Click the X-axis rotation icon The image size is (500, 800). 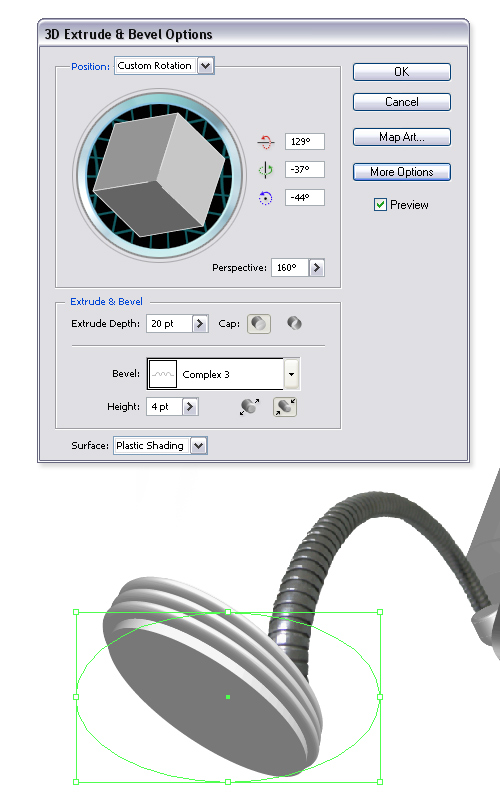pos(266,141)
